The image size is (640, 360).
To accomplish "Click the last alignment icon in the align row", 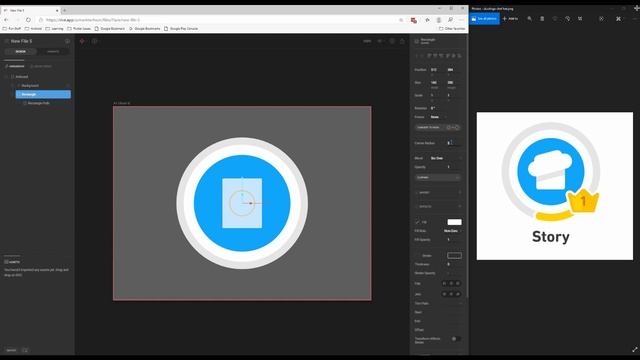I will [459, 56].
